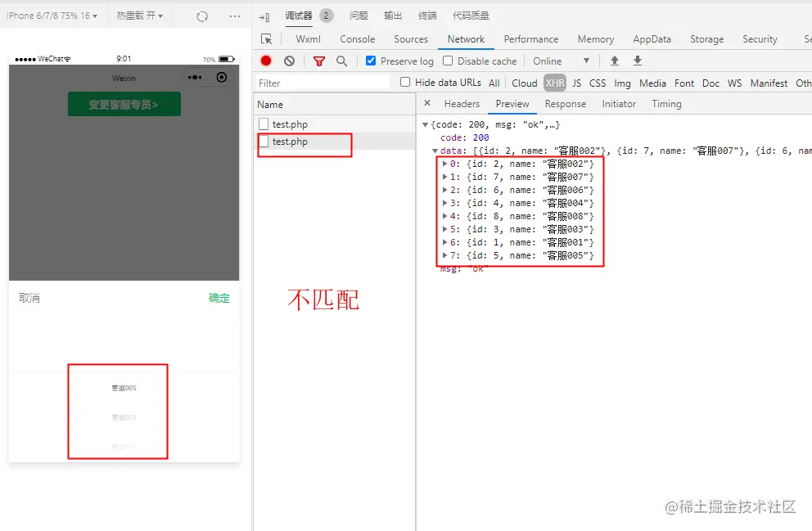The image size is (812, 531).
Task: Switch to the 终端 tab
Action: tap(427, 16)
